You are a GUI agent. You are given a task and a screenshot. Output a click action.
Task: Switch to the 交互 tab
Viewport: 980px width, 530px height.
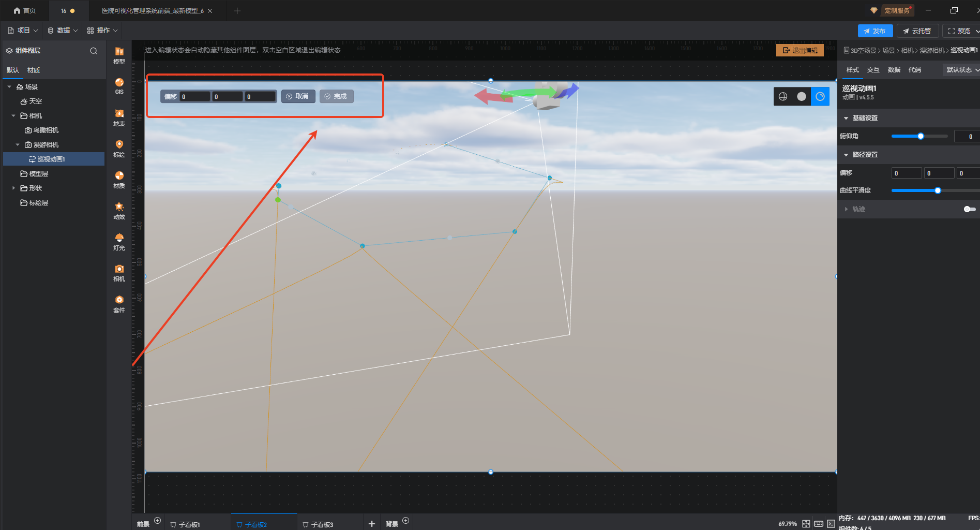pos(873,70)
